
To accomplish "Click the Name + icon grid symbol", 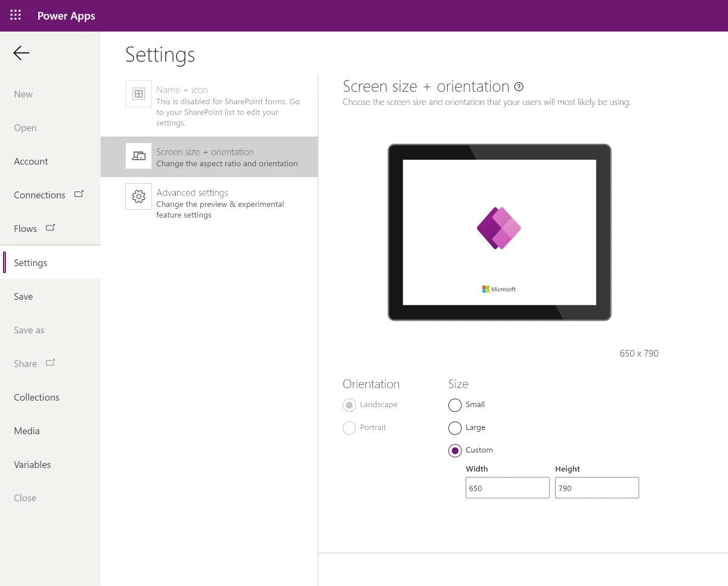I will 138,94.
